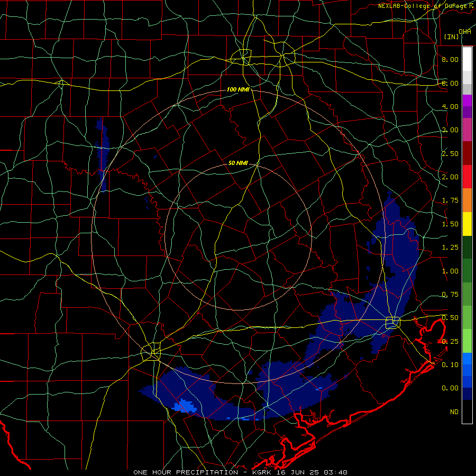
Task: Click the magenta swatch in the legend
Action: (467, 100)
